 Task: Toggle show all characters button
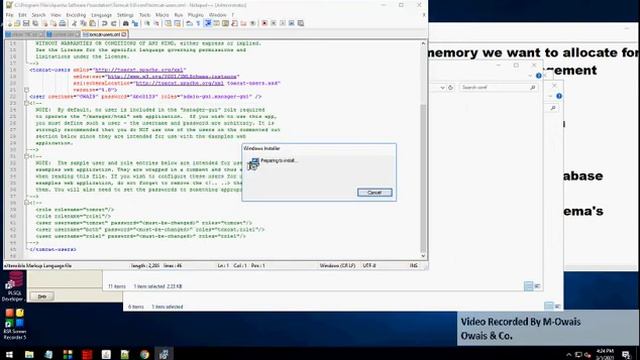tap(198, 24)
